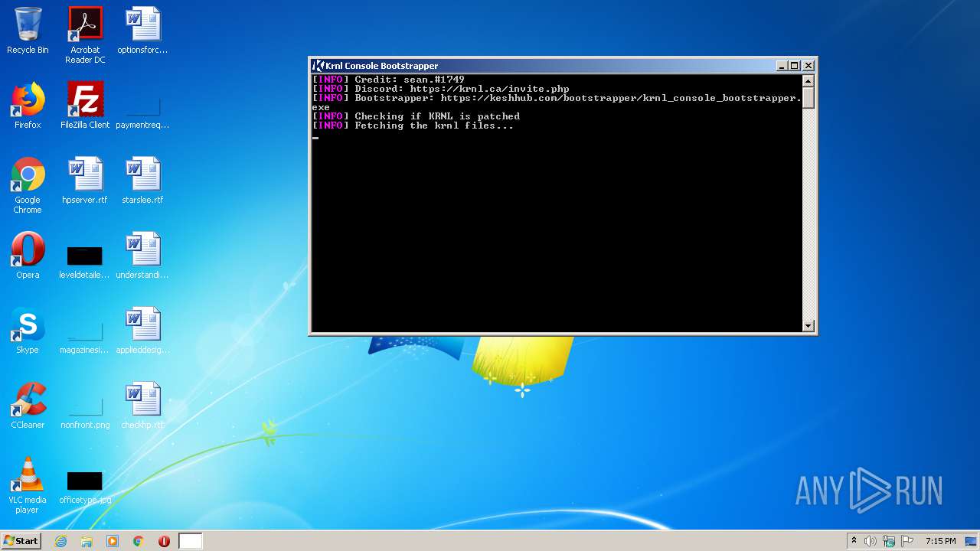980x551 pixels.
Task: Minimize the Krnl console window
Action: (x=782, y=66)
